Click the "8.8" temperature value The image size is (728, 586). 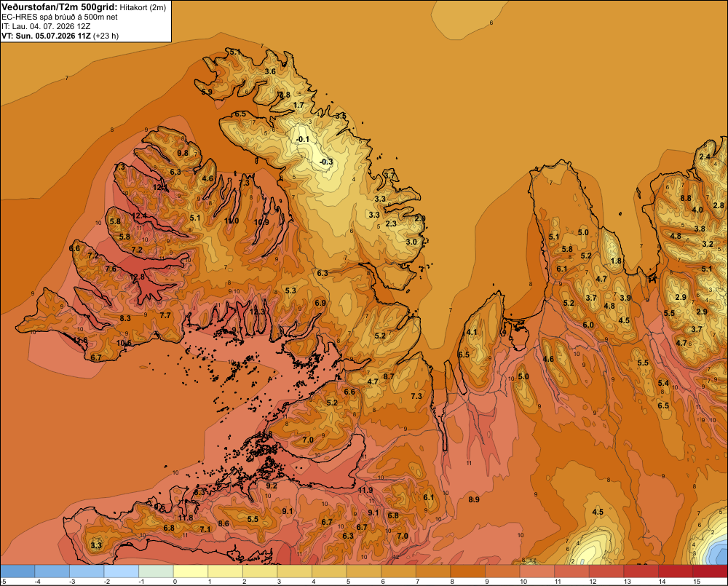(686, 198)
